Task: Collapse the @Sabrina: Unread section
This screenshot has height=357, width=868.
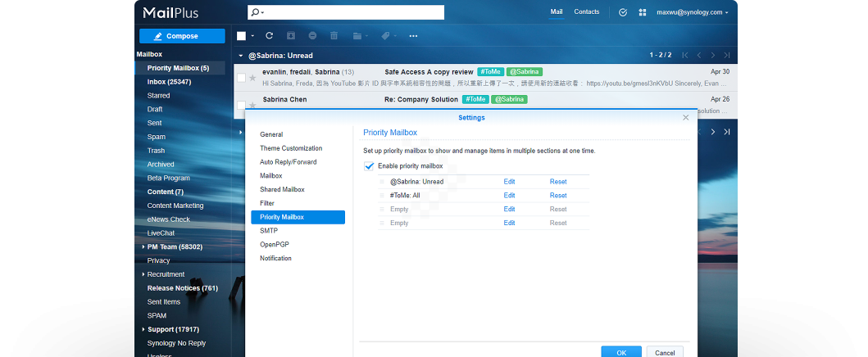Action: pyautogui.click(x=240, y=56)
